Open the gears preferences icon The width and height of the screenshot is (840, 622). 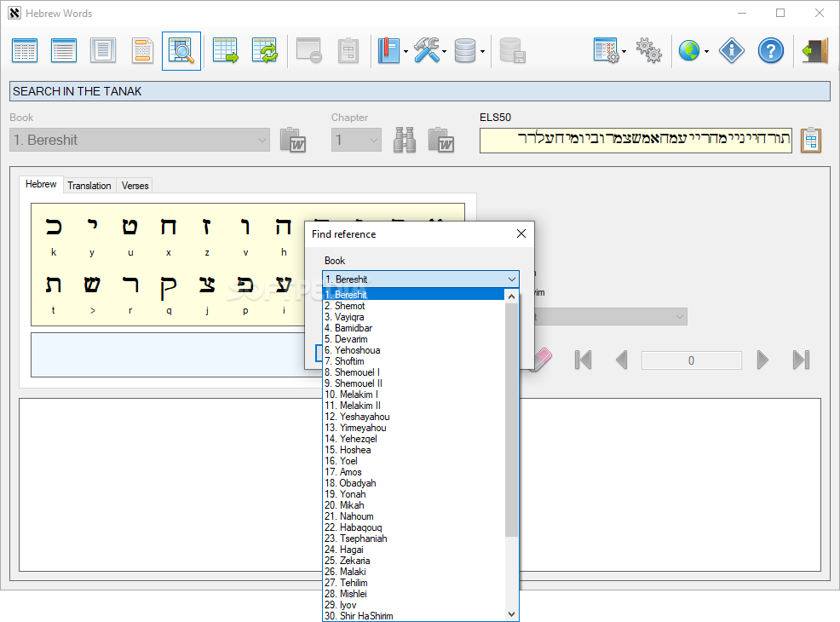[x=649, y=51]
